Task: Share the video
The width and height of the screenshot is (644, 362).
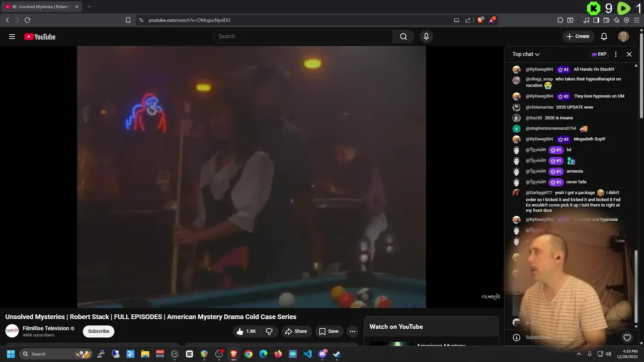Action: [x=295, y=331]
